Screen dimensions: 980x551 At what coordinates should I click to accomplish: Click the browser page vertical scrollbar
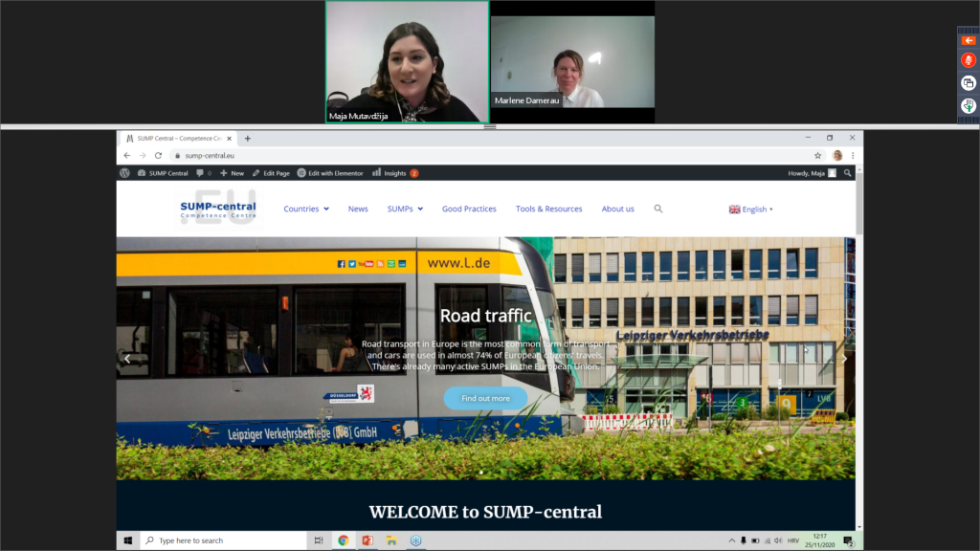coord(859,205)
